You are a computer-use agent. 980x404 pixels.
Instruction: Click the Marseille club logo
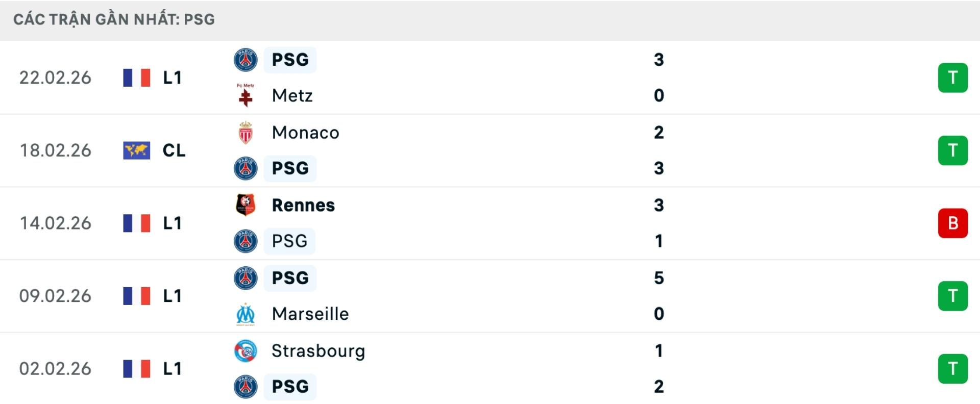pos(246,314)
